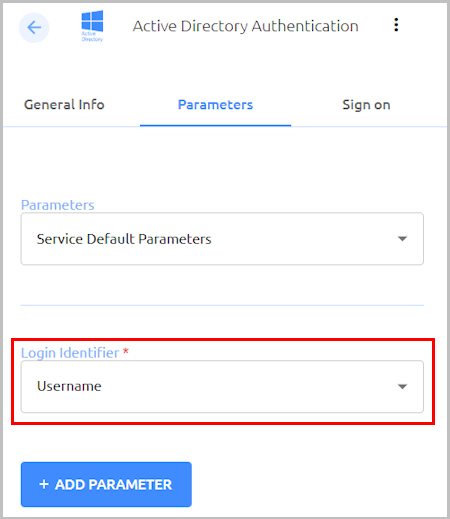
Task: Click the red required asterisk
Action: (x=126, y=351)
